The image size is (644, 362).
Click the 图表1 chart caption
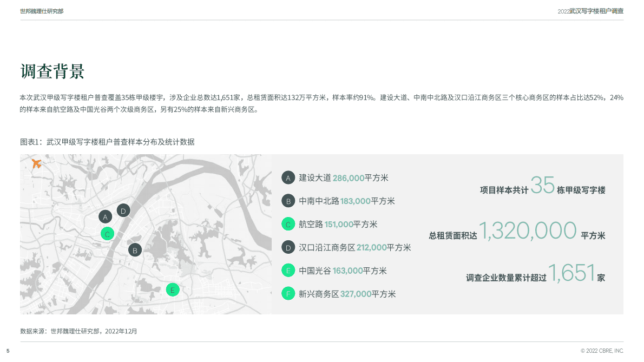(107, 142)
